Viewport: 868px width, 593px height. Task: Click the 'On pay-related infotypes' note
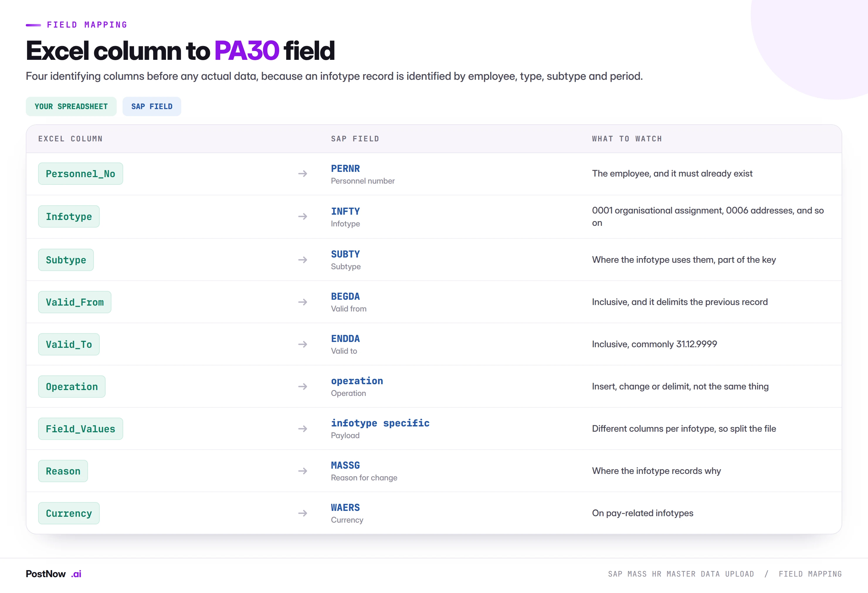click(642, 513)
